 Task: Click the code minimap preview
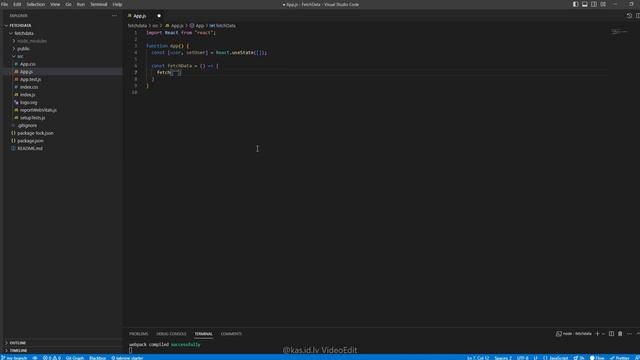pyautogui.click(x=619, y=32)
